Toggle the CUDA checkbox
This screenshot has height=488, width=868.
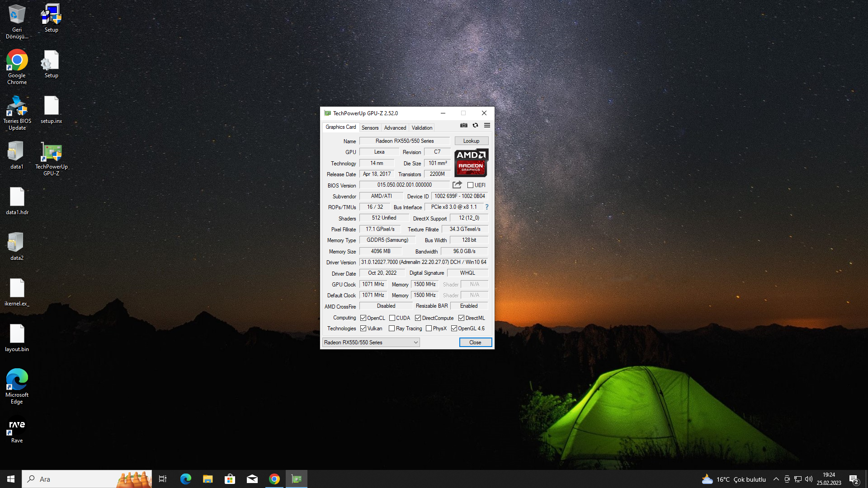(x=392, y=318)
